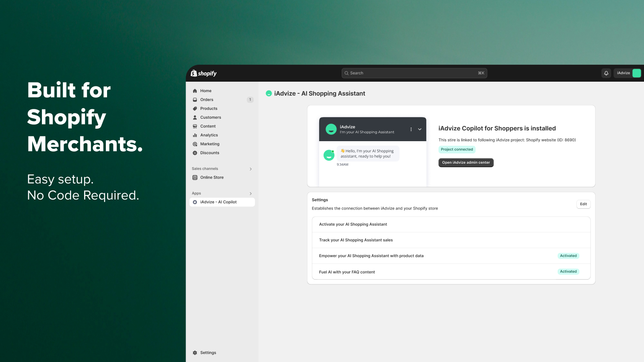644x362 pixels.
Task: Expand the Apps section chevron
Action: point(250,193)
